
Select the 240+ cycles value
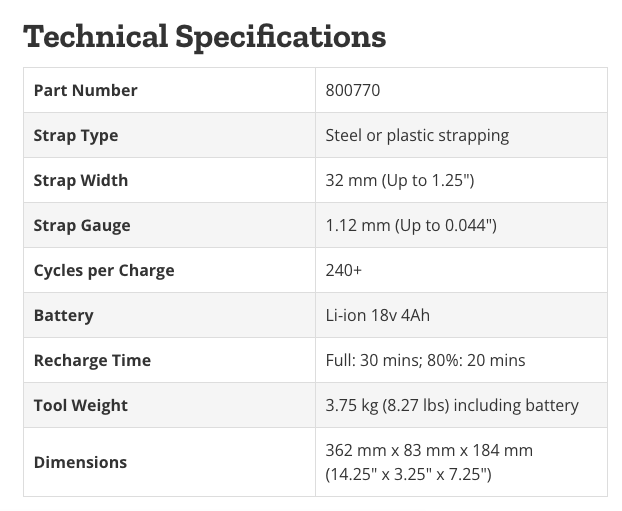coord(346,270)
